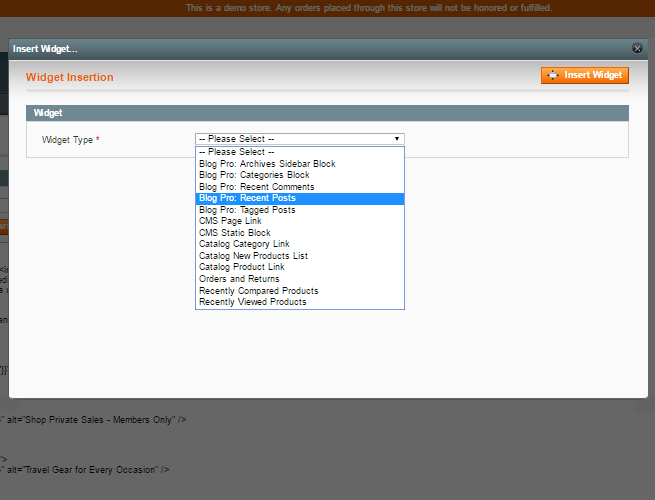Select Orders and Returns widget

[x=239, y=279]
